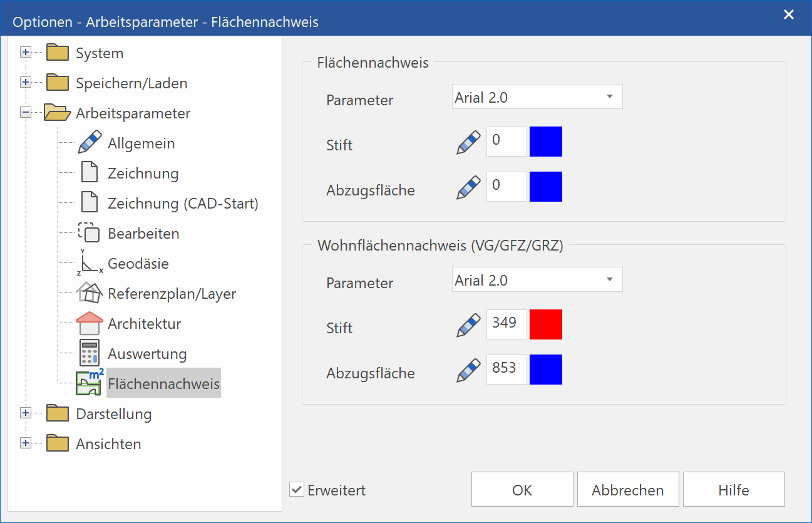Click Stift pen field showing 349

tap(506, 324)
